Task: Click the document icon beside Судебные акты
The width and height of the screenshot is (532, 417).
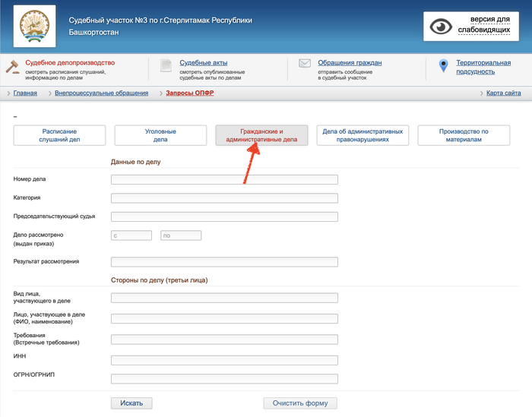Action: (166, 65)
